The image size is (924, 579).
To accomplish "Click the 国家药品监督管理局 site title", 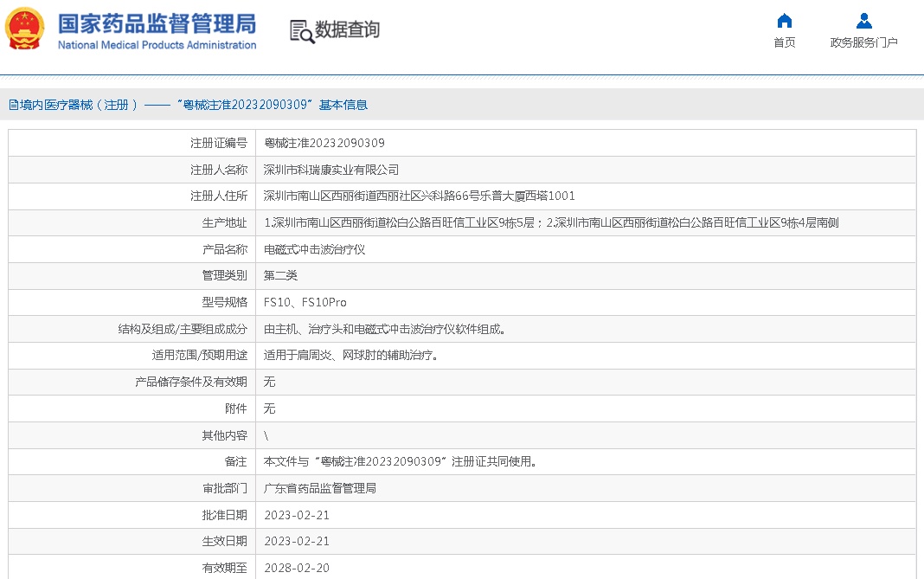I will 157,22.
